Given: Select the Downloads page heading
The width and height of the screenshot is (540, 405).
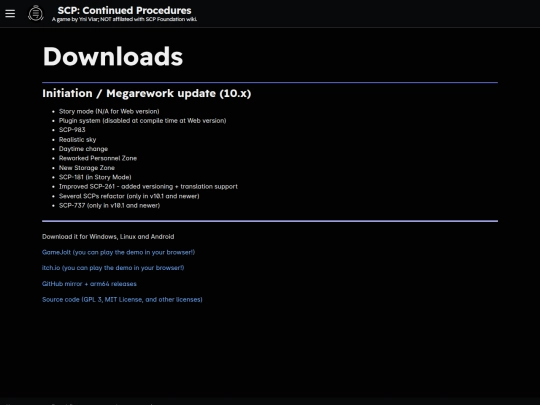Looking at the screenshot, I should click(113, 56).
